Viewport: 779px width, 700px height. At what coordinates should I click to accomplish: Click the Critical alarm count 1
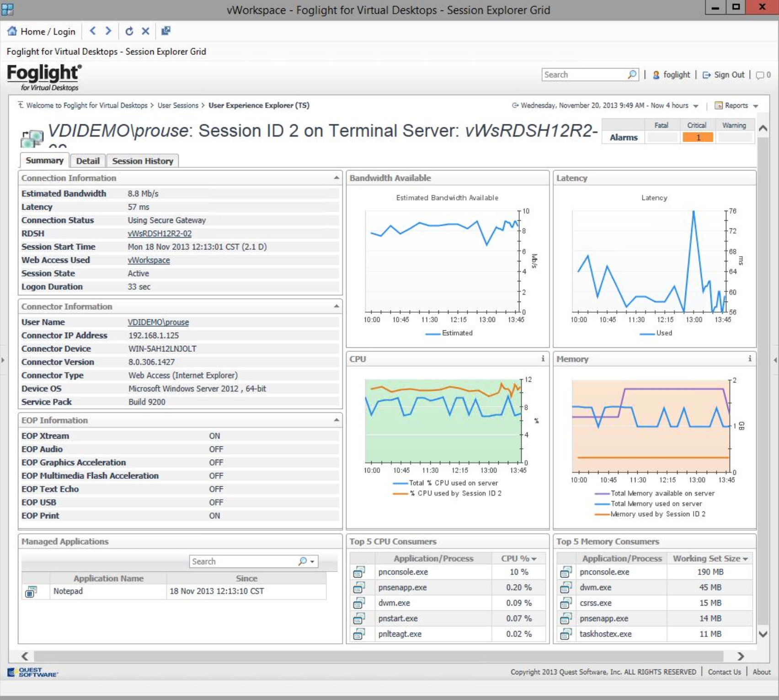698,137
